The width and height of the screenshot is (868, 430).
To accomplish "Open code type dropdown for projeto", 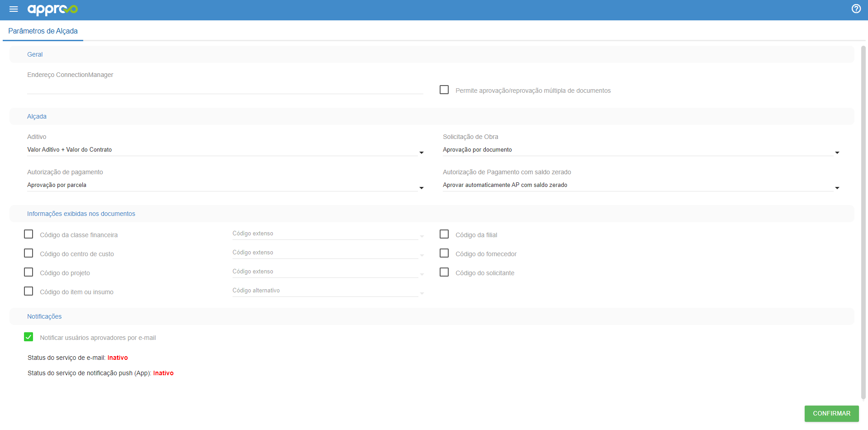I will pos(328,272).
